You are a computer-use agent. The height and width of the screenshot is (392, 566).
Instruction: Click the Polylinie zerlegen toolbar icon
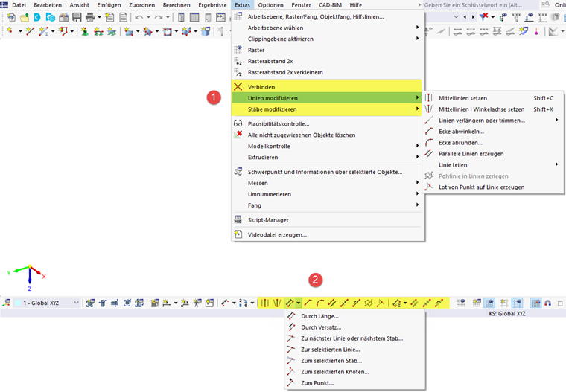coord(368,303)
